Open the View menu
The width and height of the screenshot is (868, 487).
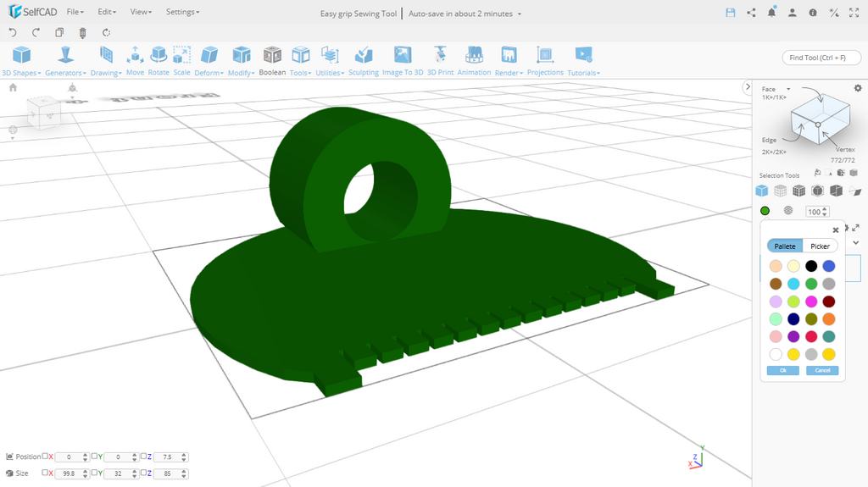pyautogui.click(x=141, y=12)
